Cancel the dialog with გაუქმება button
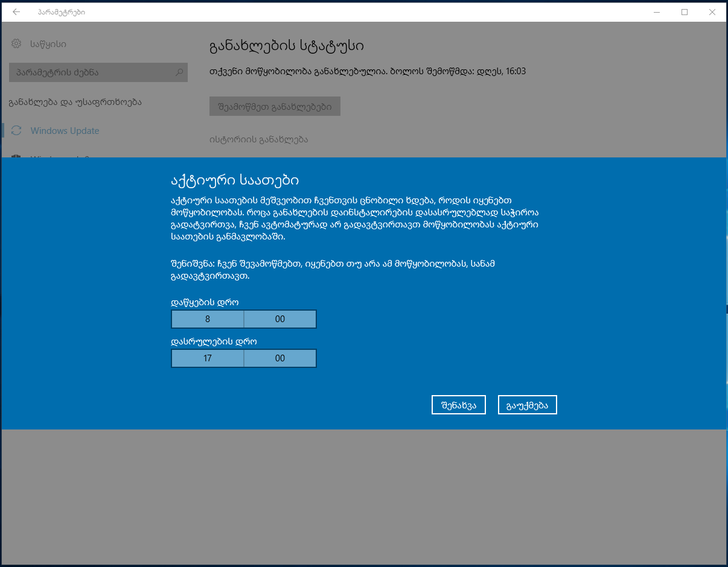 click(527, 405)
